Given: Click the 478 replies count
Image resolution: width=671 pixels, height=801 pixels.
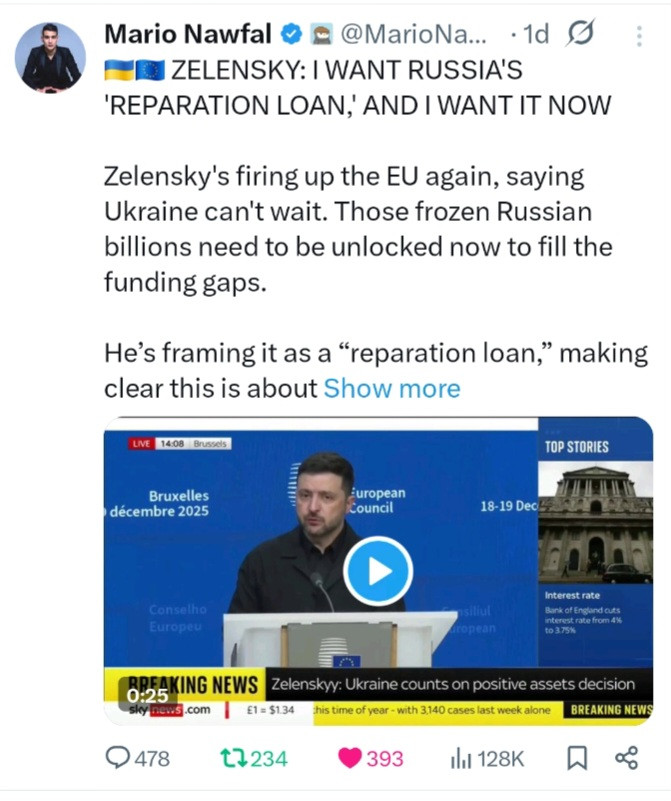Looking at the screenshot, I should (x=152, y=759).
